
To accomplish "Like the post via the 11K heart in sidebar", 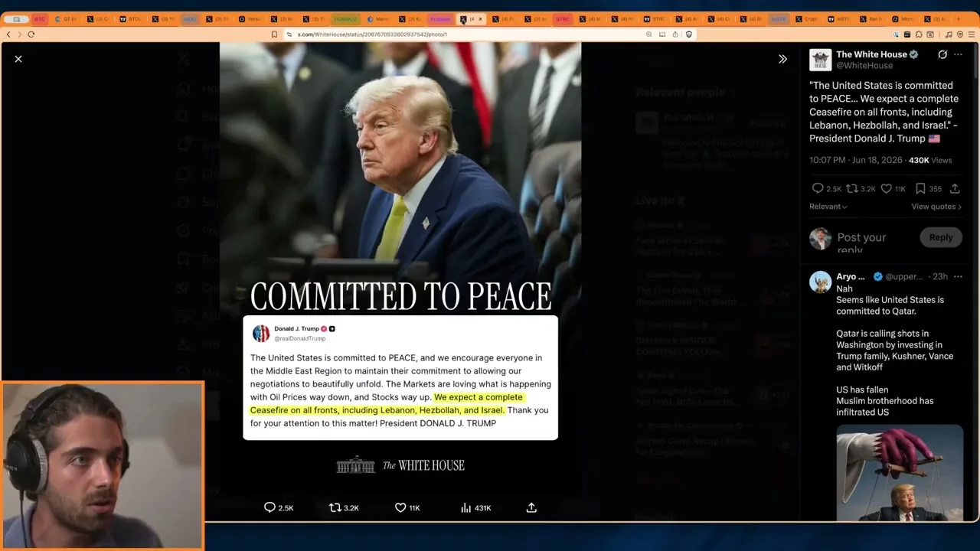I will pyautogui.click(x=886, y=188).
